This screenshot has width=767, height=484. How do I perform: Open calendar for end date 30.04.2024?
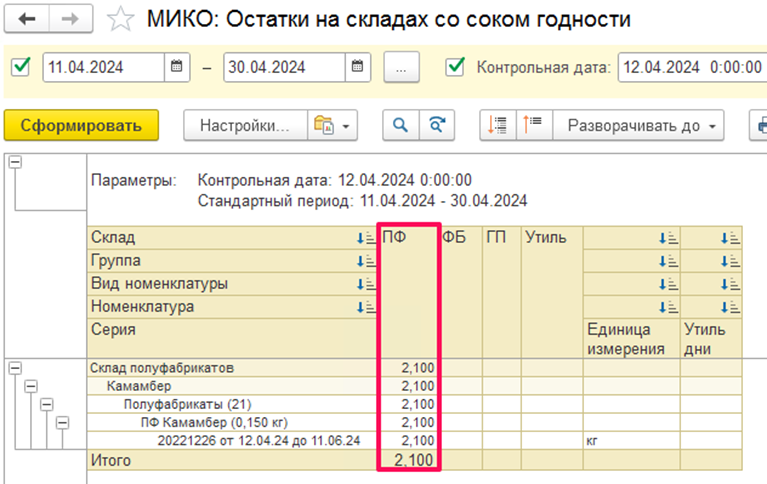(x=358, y=67)
